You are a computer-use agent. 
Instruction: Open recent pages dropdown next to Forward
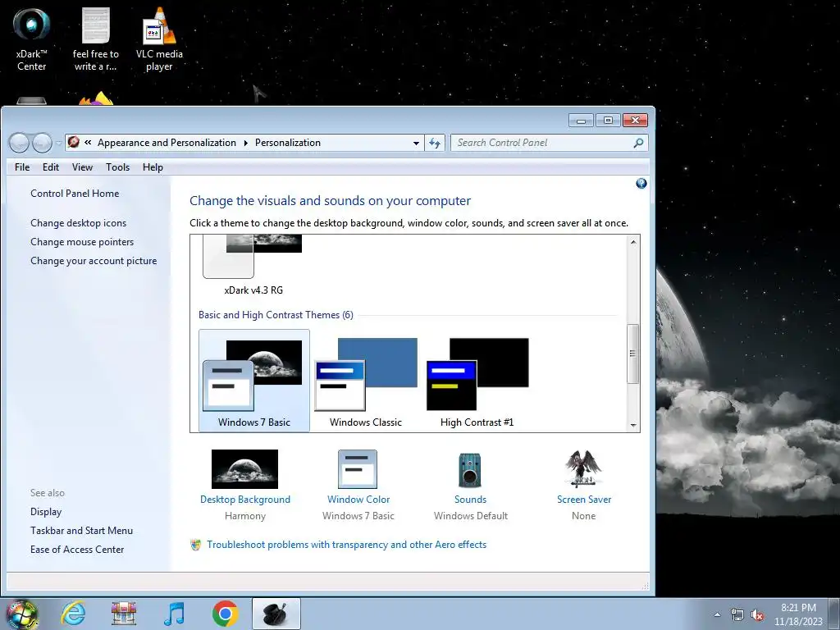click(x=58, y=143)
